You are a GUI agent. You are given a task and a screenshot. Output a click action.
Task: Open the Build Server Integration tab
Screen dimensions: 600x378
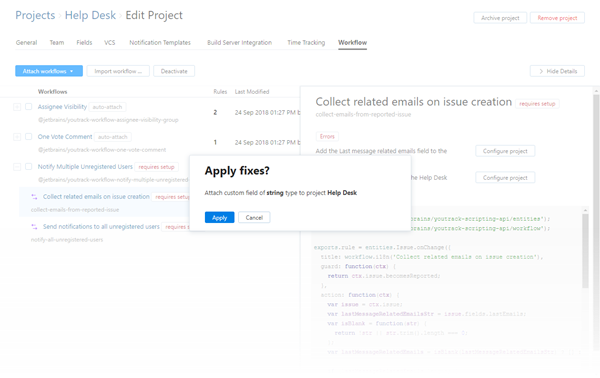240,42
